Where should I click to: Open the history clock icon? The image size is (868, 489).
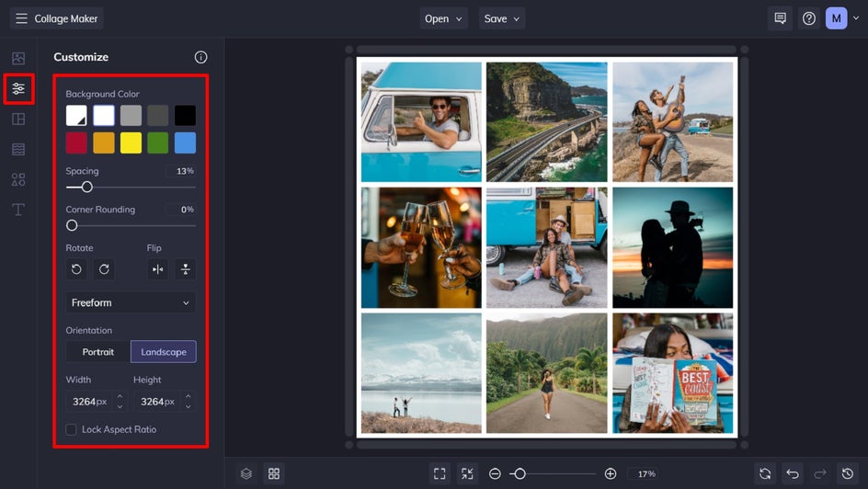coord(848,473)
